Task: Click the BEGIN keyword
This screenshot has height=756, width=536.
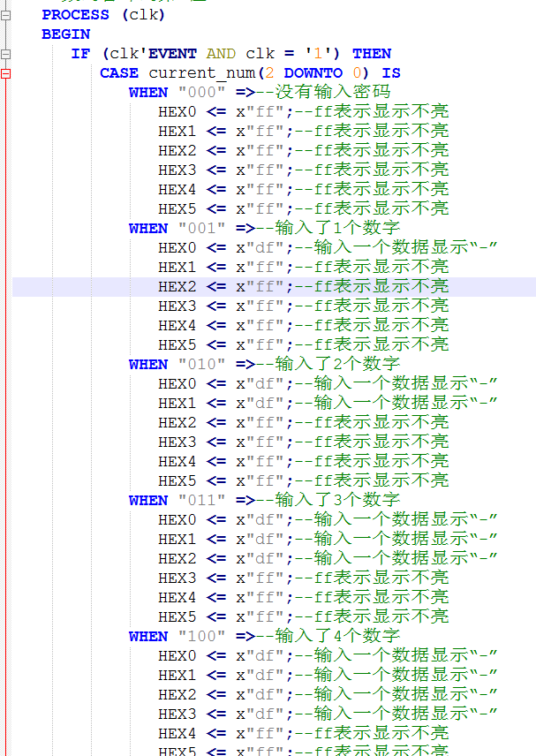Action: coord(65,34)
